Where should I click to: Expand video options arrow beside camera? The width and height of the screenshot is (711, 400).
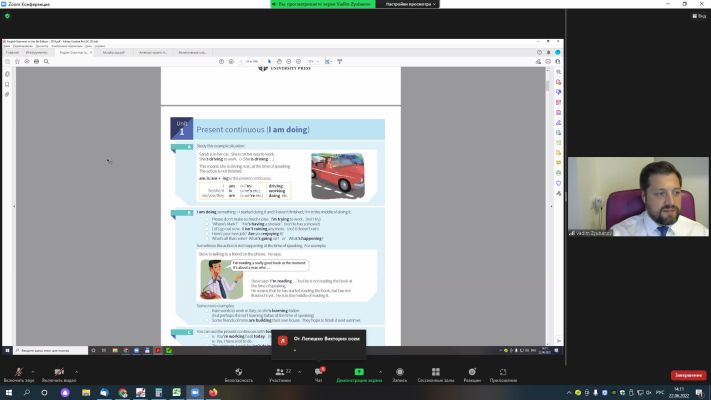(76, 372)
